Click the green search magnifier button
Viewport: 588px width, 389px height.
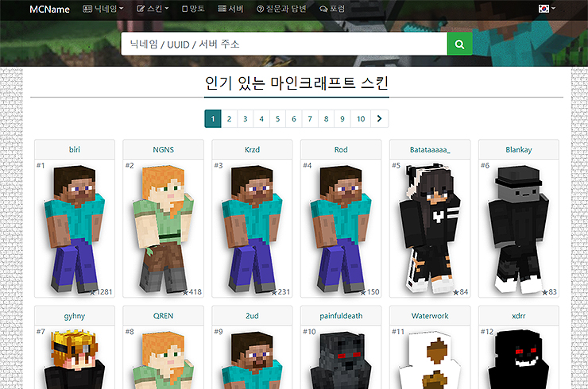coord(459,44)
